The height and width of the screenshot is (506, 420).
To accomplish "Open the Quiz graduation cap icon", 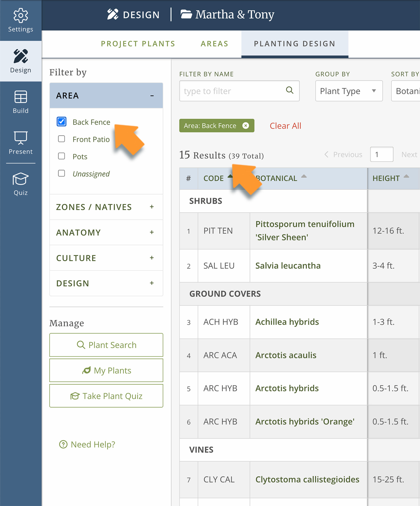I will pos(20,179).
